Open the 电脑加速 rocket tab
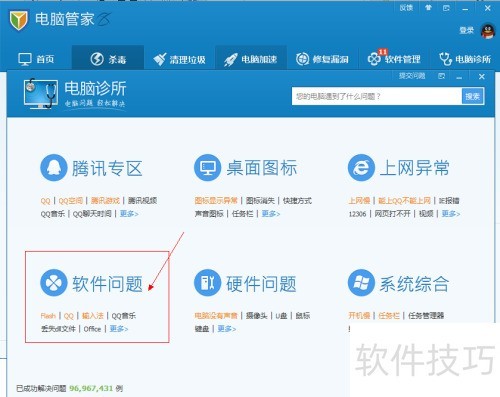The width and height of the screenshot is (500, 397). pyautogui.click(x=251, y=59)
